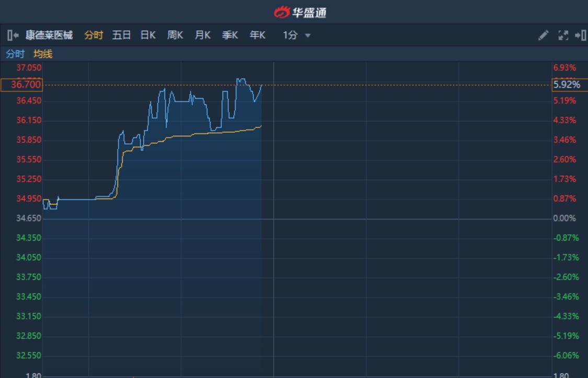
Task: Show the 年K yearly chart
Action: point(257,36)
